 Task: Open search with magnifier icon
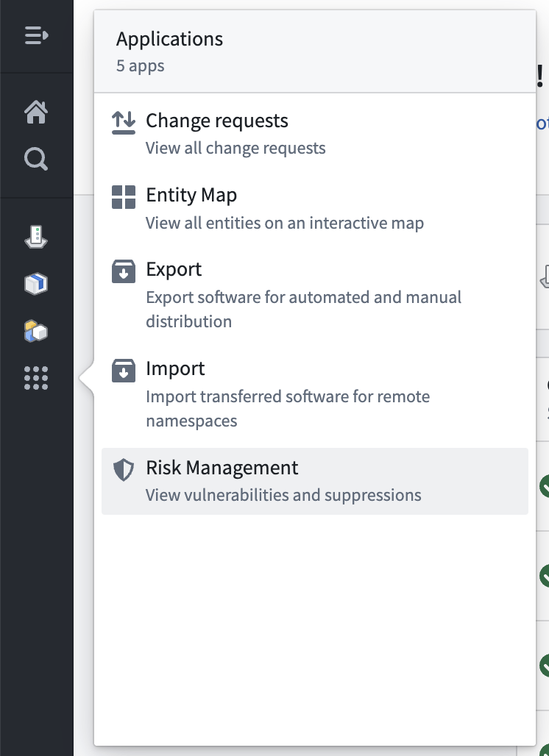pyautogui.click(x=36, y=159)
